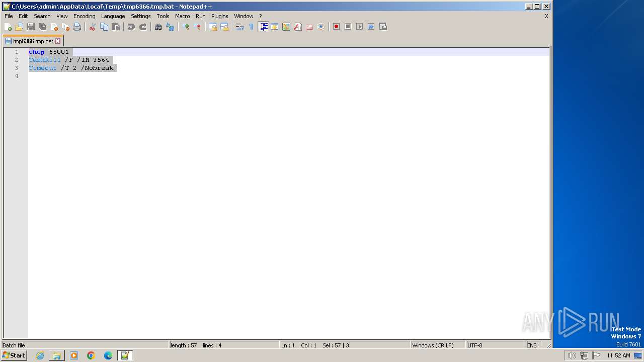Screen dimensions: 644x362
Task: Click Save recorded macro icon
Action: coord(383,27)
